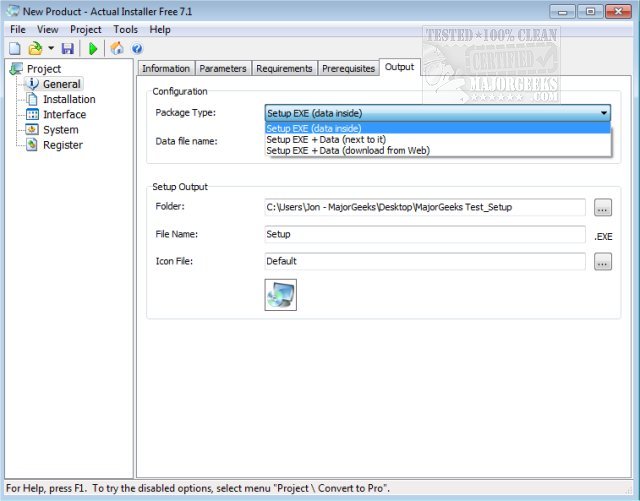Screen dimensions: 640x501
Task: Click the System icon in tree
Action: (32, 130)
